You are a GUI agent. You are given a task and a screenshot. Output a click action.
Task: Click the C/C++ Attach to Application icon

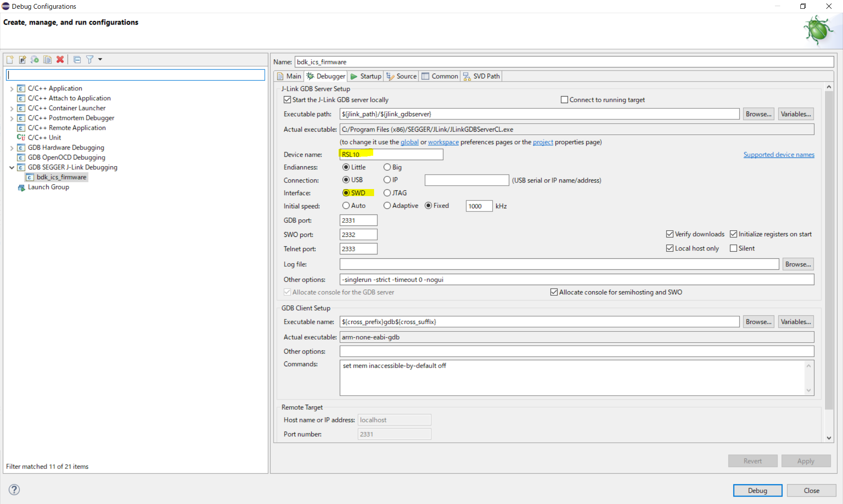point(21,98)
